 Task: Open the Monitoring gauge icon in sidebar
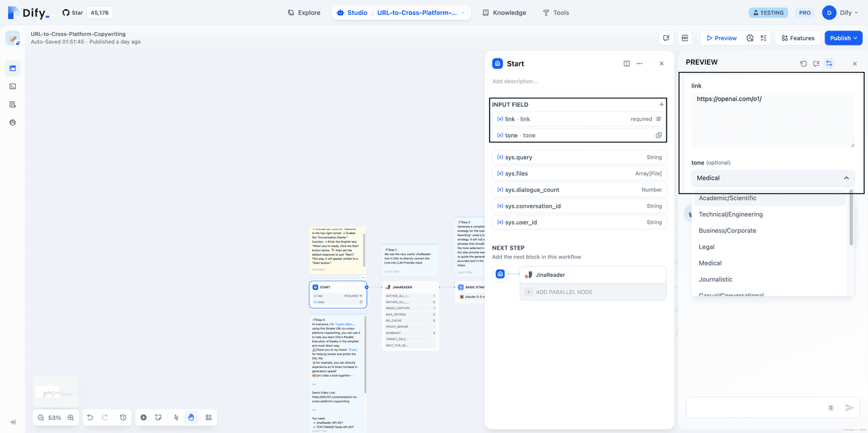click(12, 123)
